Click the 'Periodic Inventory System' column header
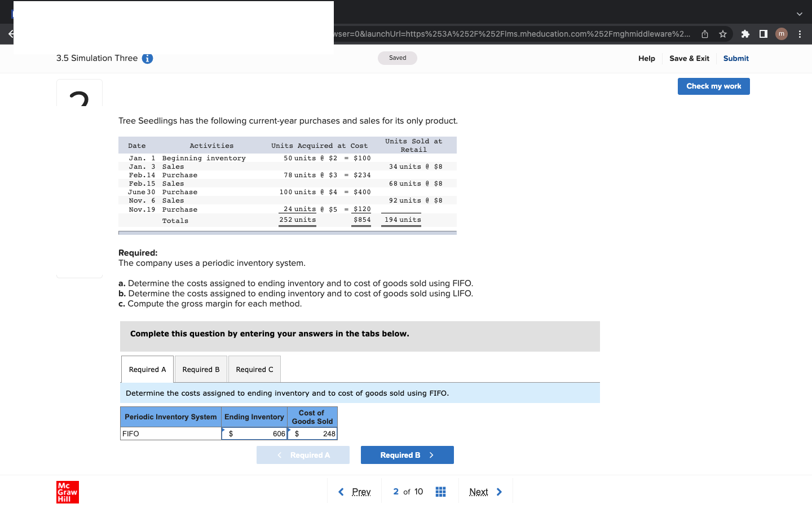The width and height of the screenshot is (812, 508). [171, 417]
